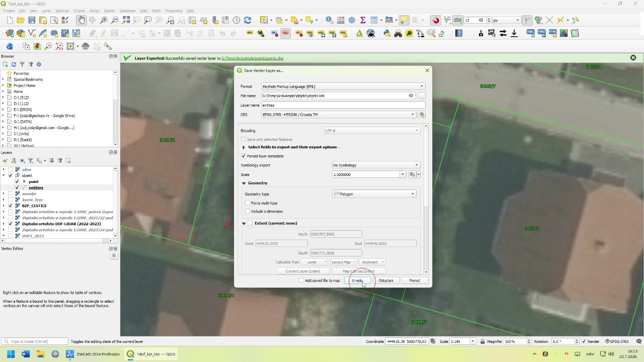This screenshot has height=362, width=644.
Task: Click the file browse ellipsis button
Action: [x=422, y=96]
